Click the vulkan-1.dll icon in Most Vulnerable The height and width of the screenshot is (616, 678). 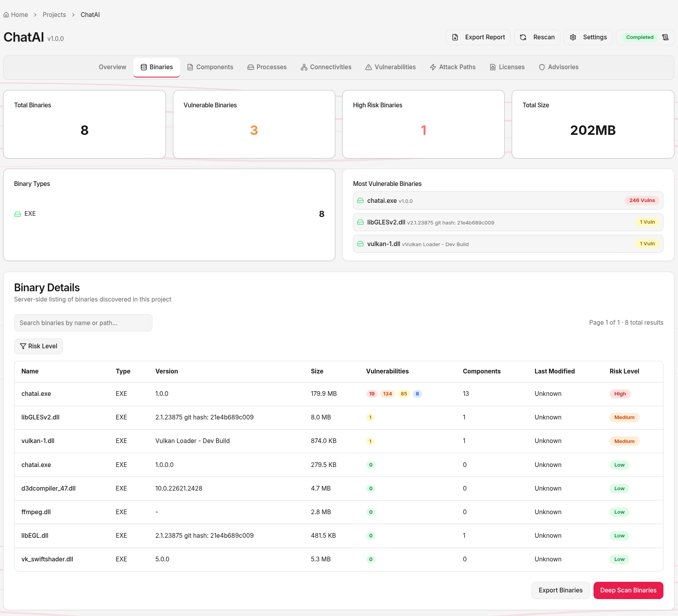(360, 244)
